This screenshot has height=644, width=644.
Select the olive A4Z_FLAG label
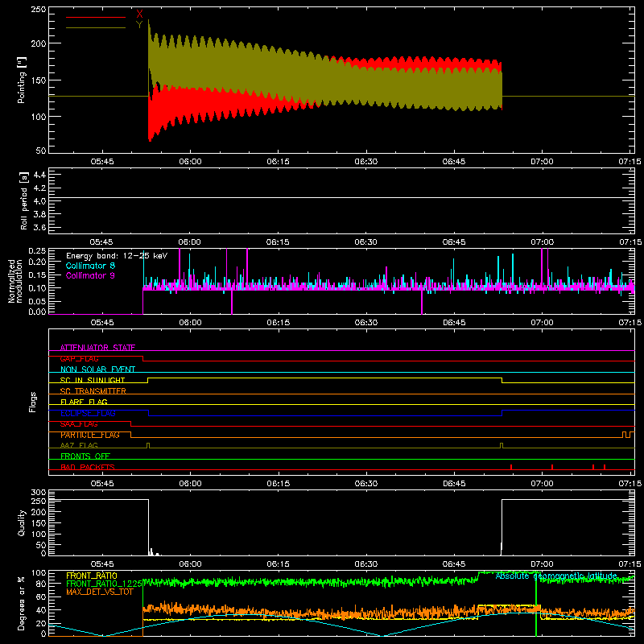click(79, 445)
